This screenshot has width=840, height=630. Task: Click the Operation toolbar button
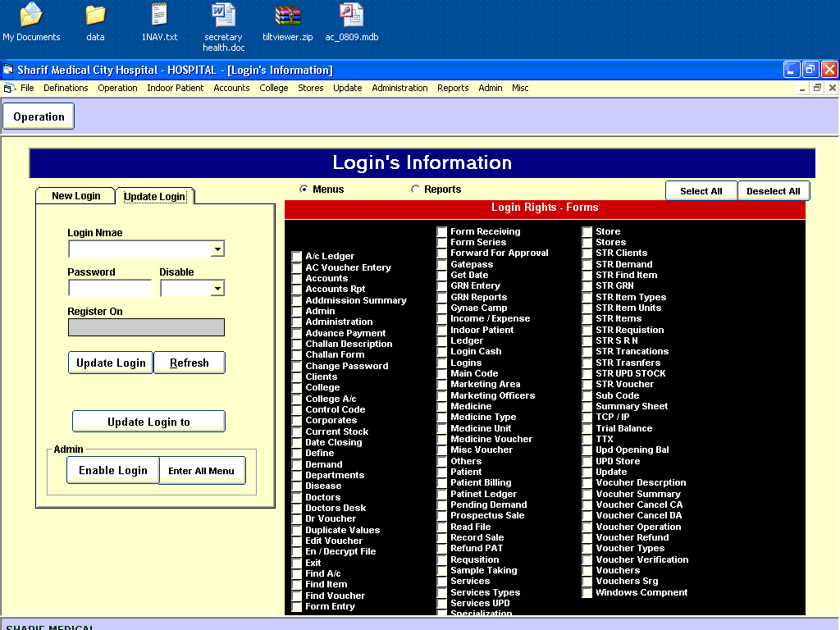click(39, 116)
